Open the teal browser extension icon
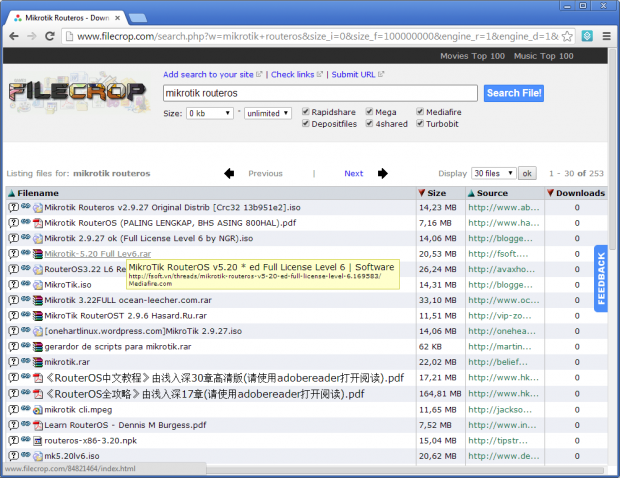 tap(587, 36)
